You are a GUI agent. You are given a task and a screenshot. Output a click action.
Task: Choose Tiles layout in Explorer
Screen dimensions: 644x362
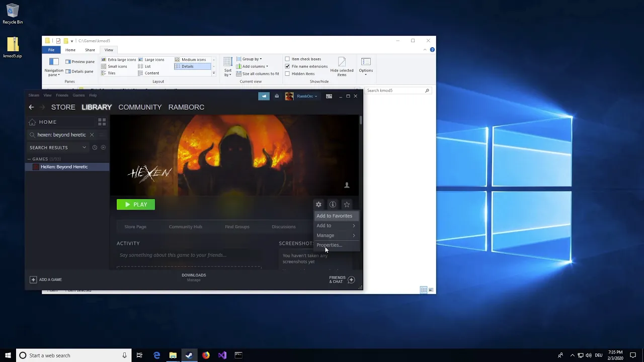(x=108, y=73)
